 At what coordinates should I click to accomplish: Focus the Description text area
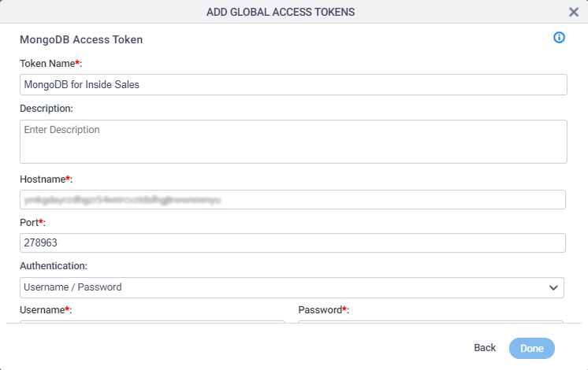point(293,142)
